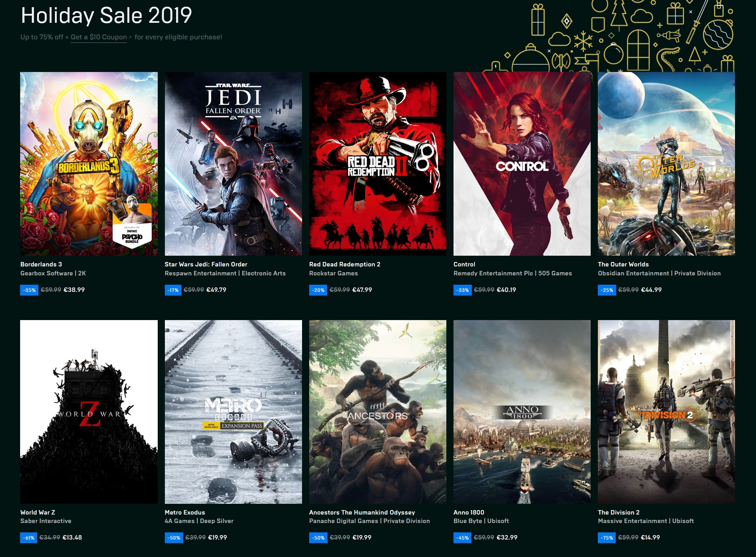Click the Metro Exodus title text
This screenshot has width=756, height=557.
coord(185,512)
